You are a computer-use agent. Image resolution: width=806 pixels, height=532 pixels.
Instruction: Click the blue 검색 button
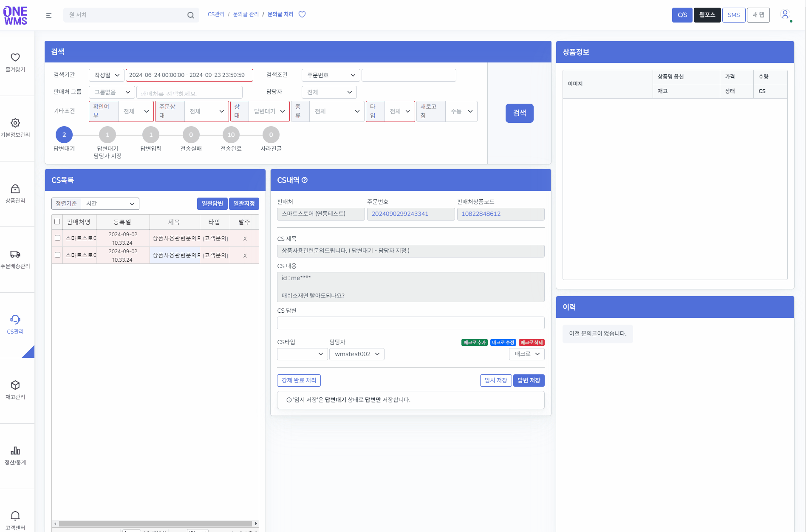pyautogui.click(x=519, y=113)
